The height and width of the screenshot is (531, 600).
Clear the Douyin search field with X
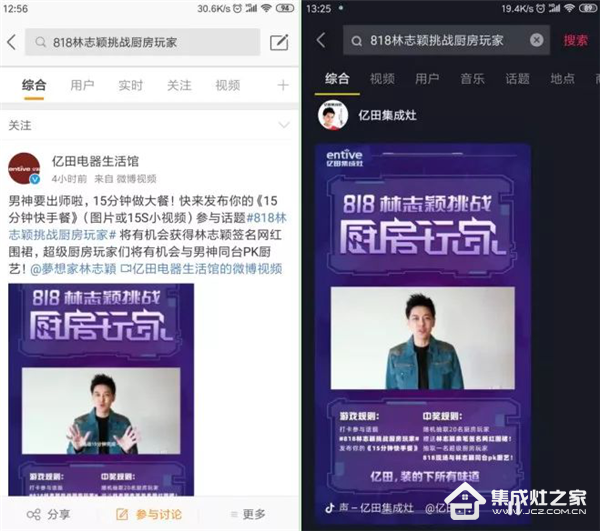click(536, 40)
